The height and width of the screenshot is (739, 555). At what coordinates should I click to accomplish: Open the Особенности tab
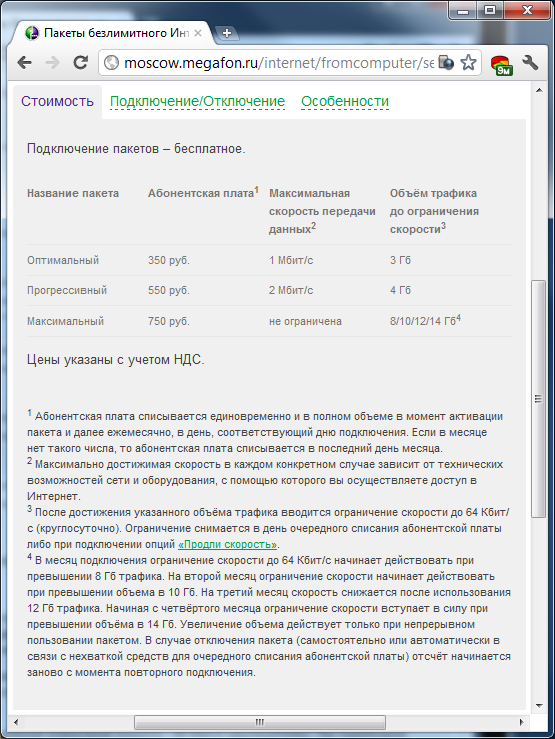click(345, 101)
